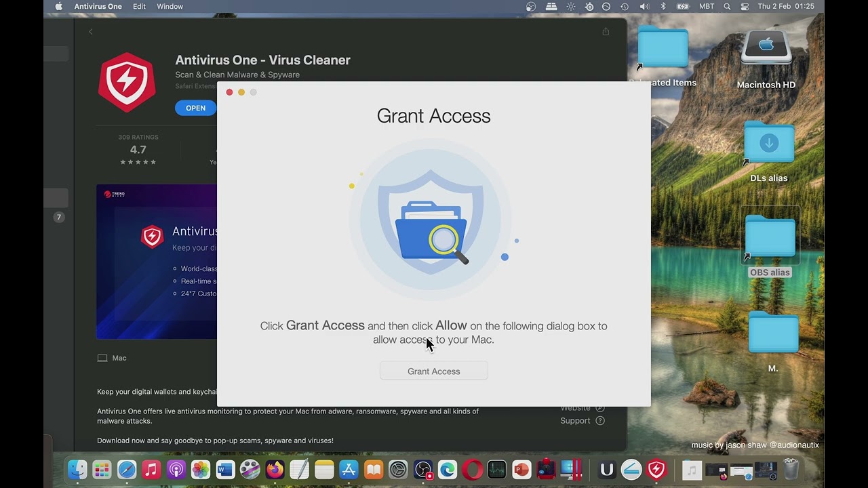Go back using App Store back chevron

click(91, 31)
